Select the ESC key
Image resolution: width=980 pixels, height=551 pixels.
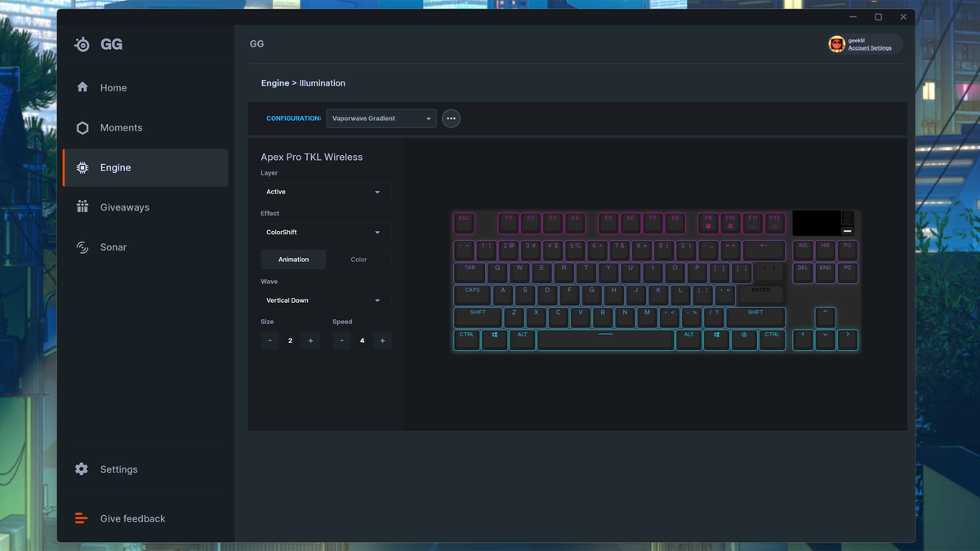pyautogui.click(x=465, y=223)
